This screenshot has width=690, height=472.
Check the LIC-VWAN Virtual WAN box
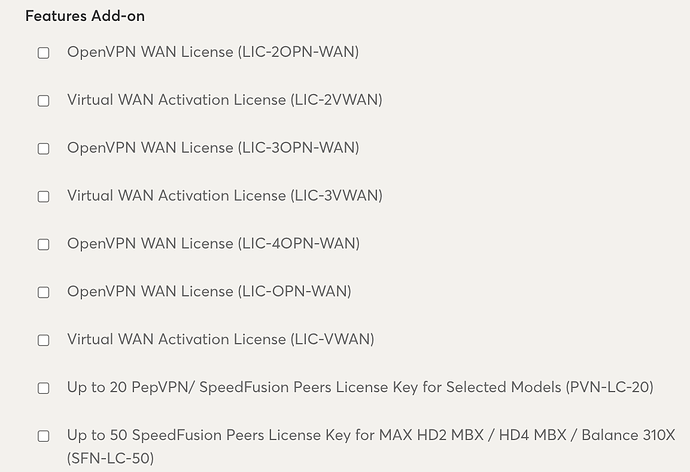tap(44, 341)
